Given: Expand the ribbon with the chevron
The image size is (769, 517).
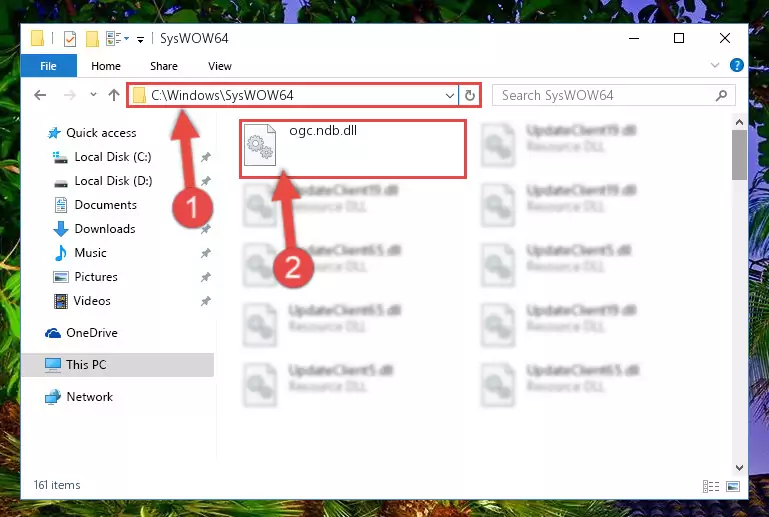Looking at the screenshot, I should [x=715, y=65].
